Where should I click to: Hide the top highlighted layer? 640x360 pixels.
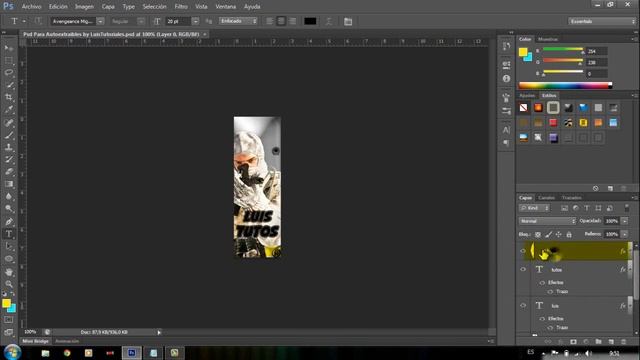pyautogui.click(x=523, y=251)
